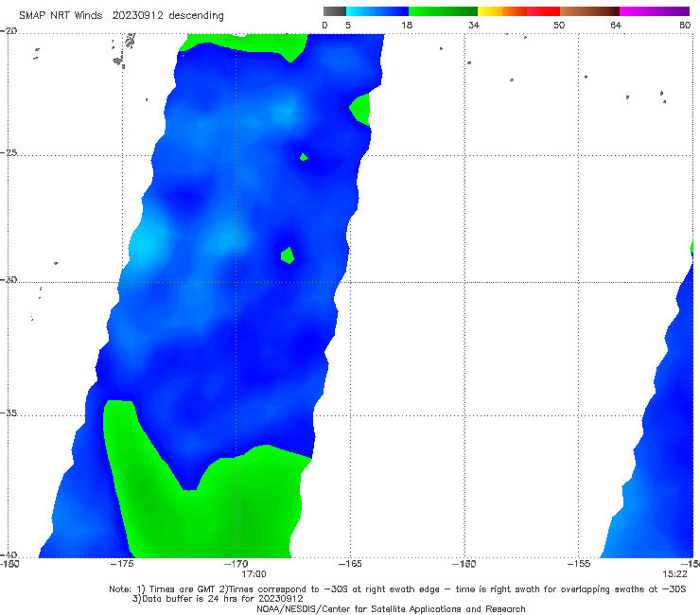
Task: Click the longitude label '-155'
Action: (579, 564)
